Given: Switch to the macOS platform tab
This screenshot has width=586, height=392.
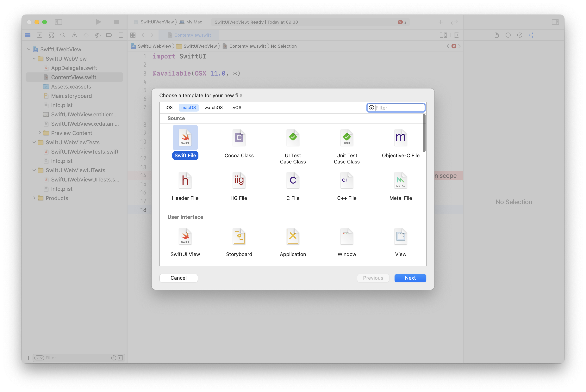Looking at the screenshot, I should pos(189,107).
